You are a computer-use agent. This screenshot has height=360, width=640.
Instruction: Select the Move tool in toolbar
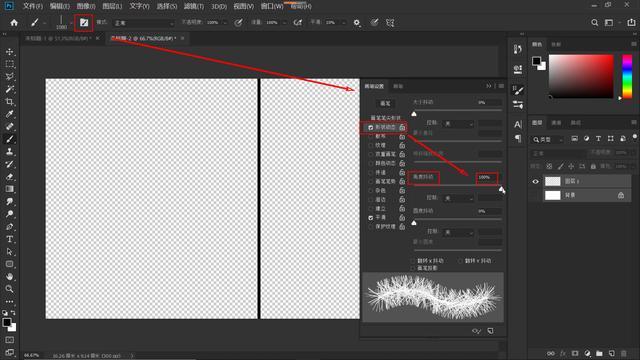[9, 52]
